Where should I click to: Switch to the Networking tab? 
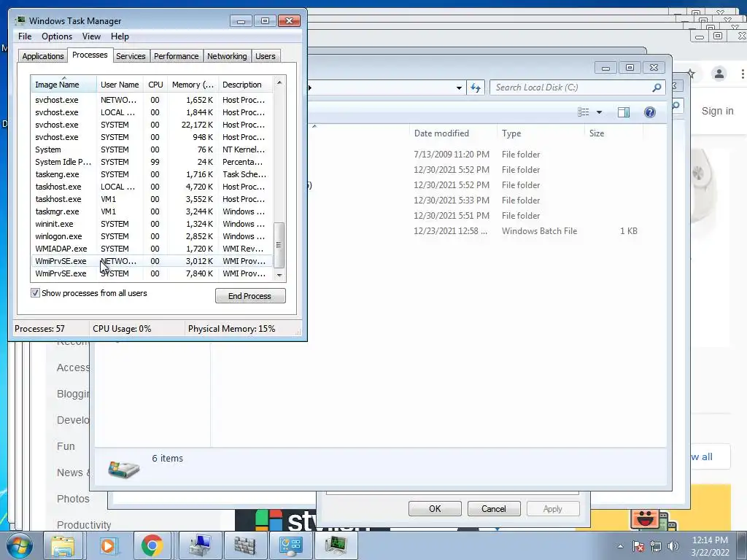point(227,56)
